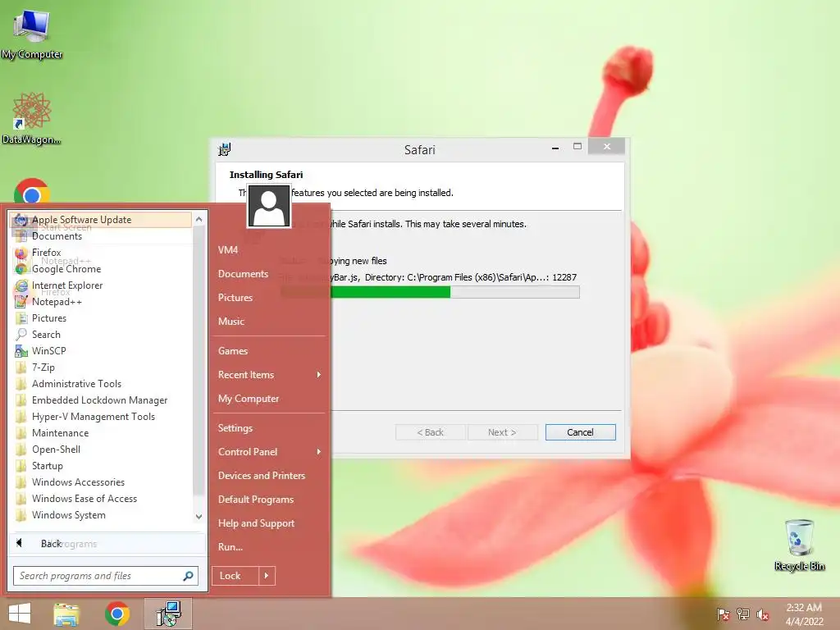Viewport: 840px width, 630px height.
Task: Click the programs list scroll-down arrow
Action: point(199,517)
